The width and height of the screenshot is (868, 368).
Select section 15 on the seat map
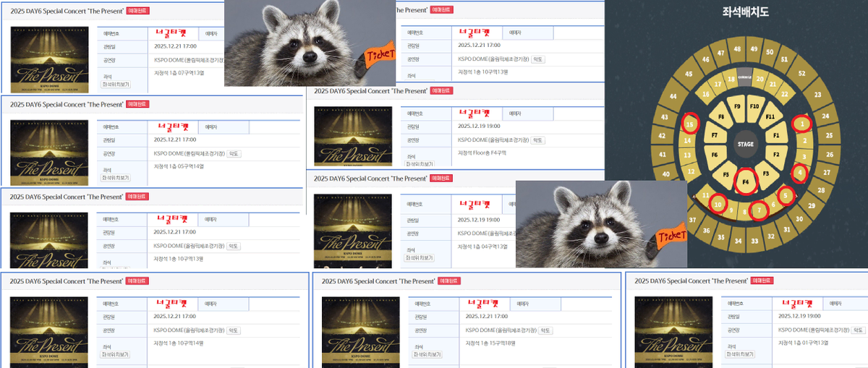(x=691, y=124)
